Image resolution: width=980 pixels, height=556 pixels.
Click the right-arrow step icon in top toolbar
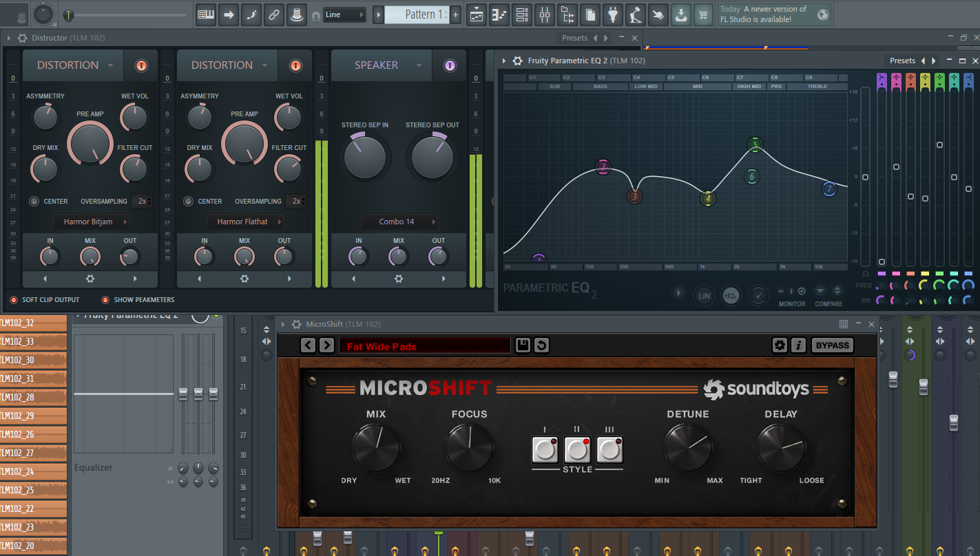228,14
